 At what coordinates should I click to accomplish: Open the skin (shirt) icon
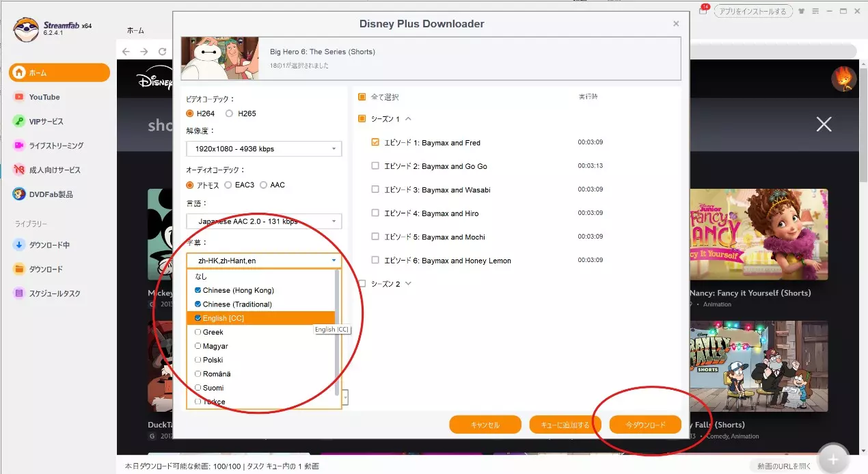803,11
